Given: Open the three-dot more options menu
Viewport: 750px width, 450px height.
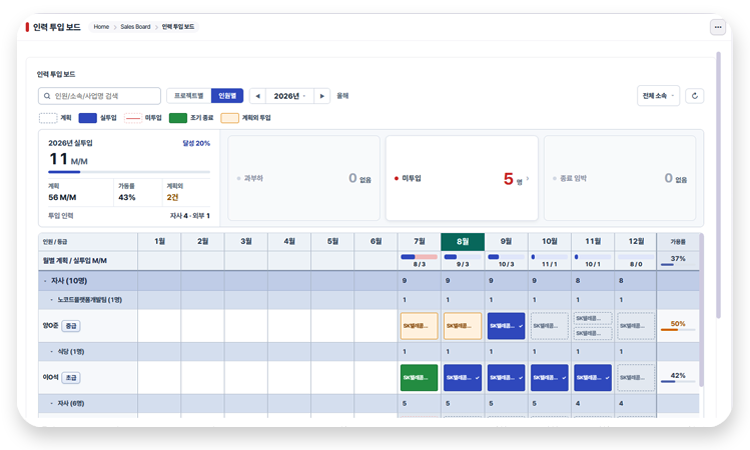Looking at the screenshot, I should click(717, 27).
